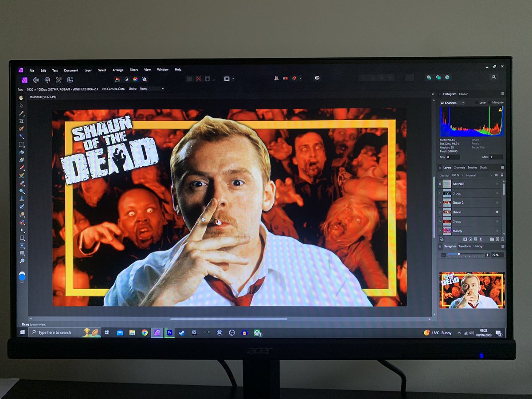
Task: Open the All Channels histogram dropdown
Action: tap(452, 103)
